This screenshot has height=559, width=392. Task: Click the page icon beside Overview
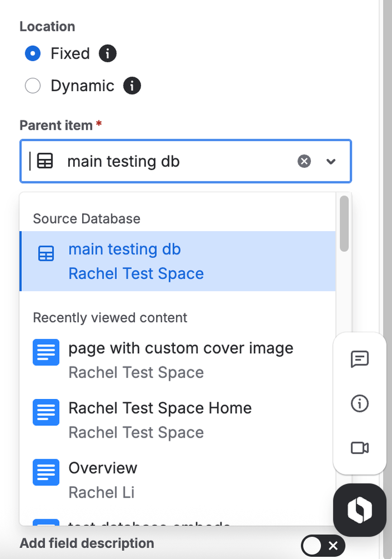(46, 472)
